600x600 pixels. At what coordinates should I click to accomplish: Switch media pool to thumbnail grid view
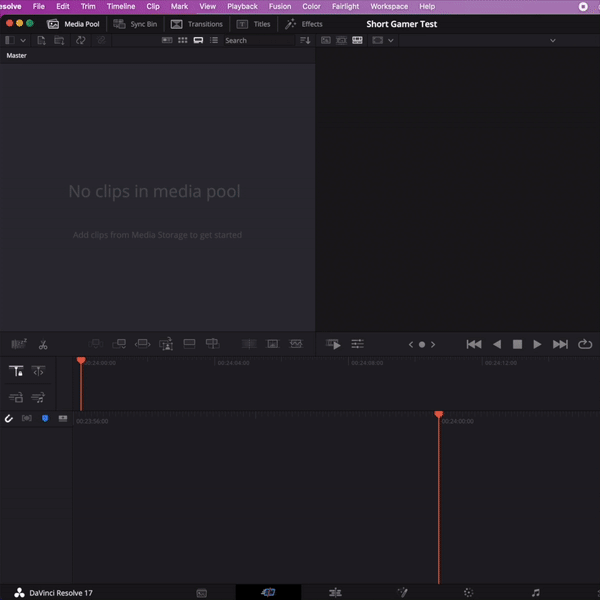point(183,40)
